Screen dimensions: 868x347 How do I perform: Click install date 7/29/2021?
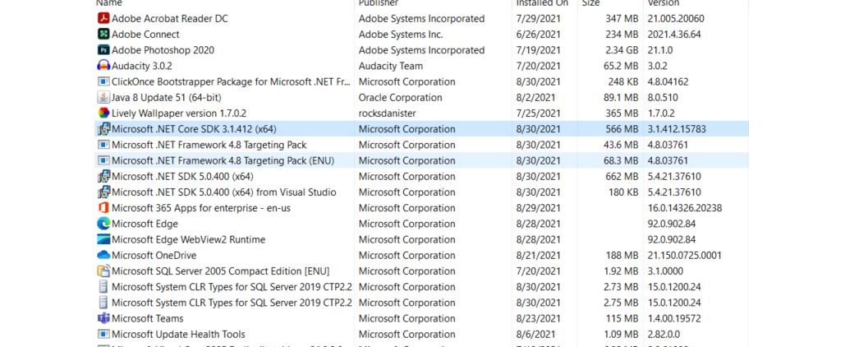coord(538,18)
